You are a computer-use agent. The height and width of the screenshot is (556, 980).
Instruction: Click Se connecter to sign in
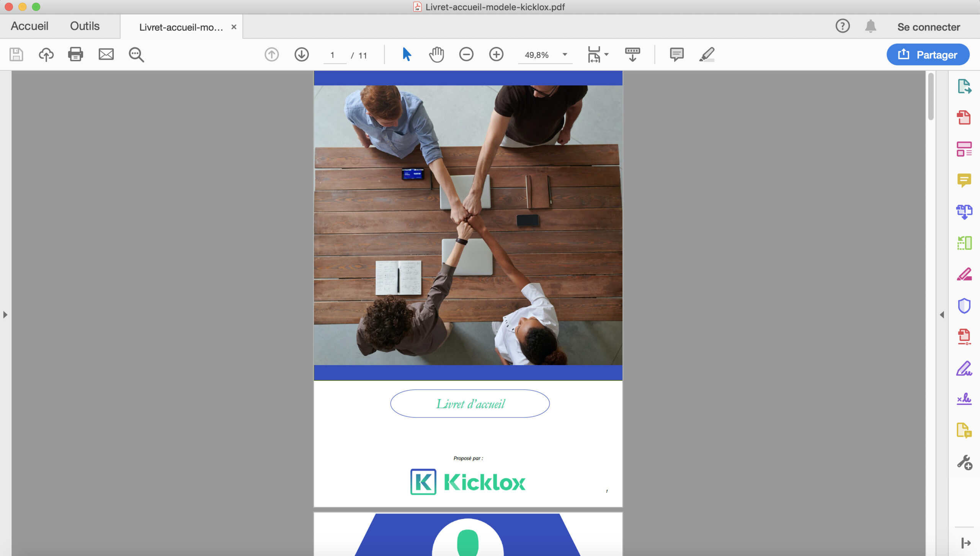point(929,27)
